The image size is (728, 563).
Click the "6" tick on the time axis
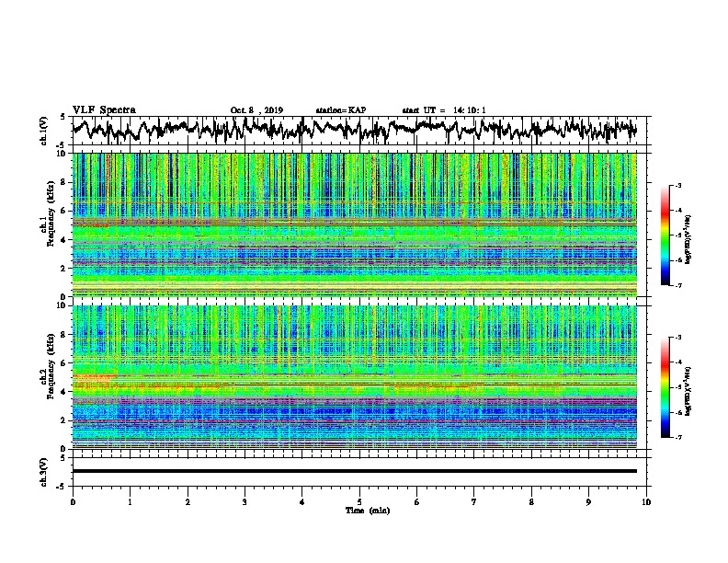[417, 502]
